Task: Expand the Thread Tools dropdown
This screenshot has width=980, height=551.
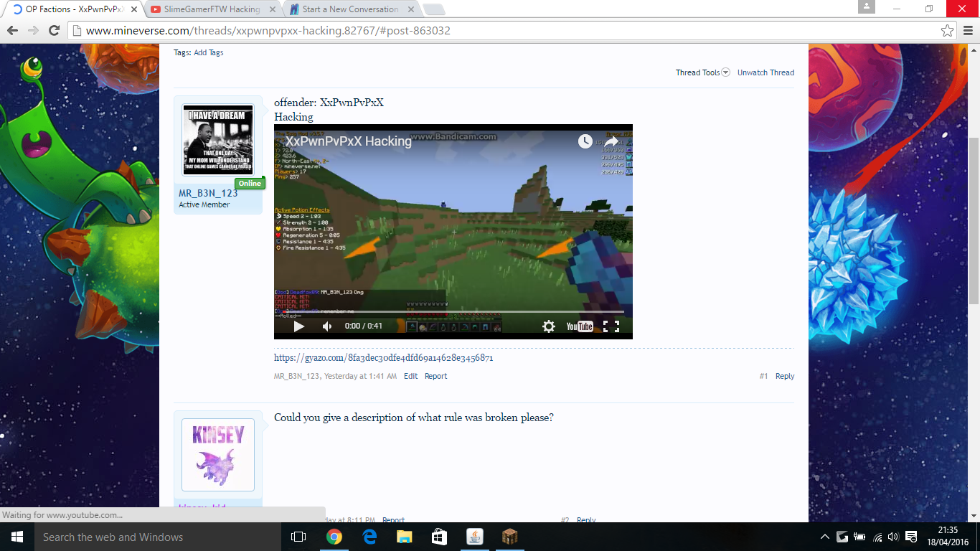Action: click(702, 72)
